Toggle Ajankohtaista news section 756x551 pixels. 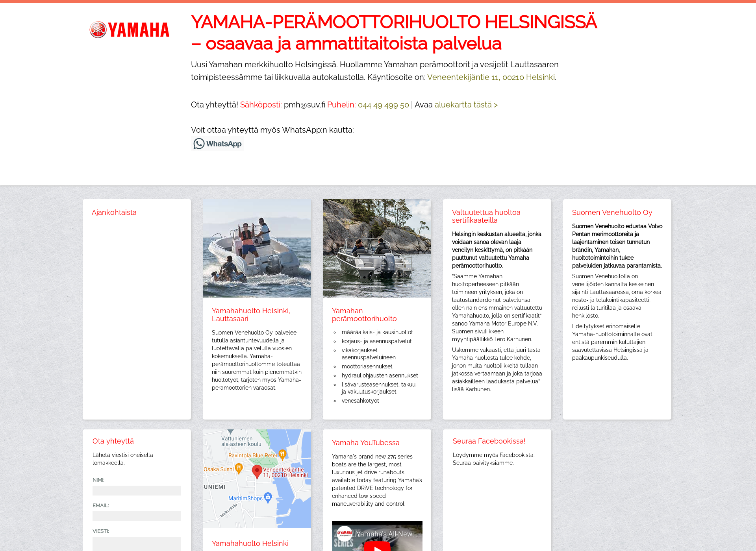click(114, 212)
